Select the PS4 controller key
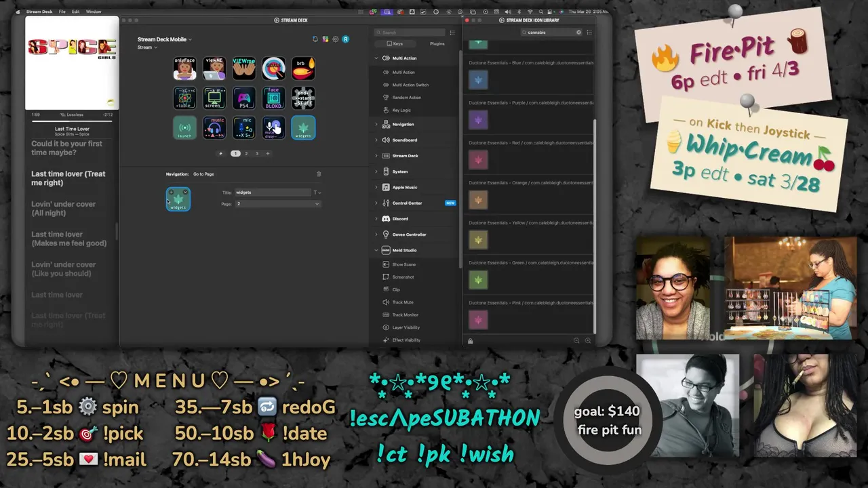868x488 pixels. (x=244, y=98)
